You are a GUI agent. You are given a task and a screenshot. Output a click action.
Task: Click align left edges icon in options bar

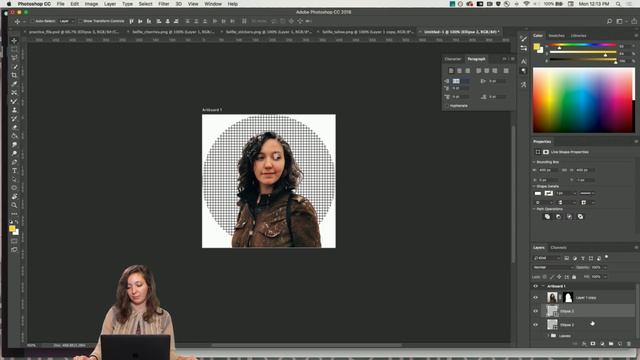click(x=158, y=21)
